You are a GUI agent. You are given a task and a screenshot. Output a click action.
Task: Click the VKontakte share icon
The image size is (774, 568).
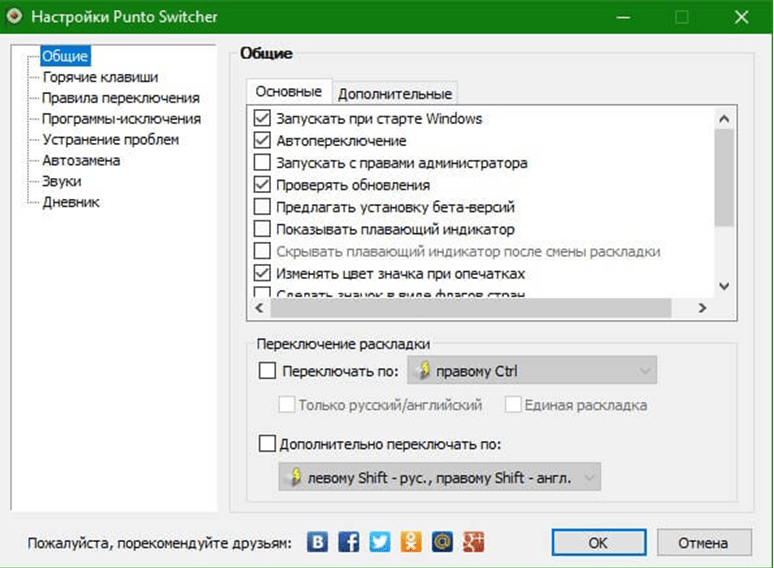(x=318, y=542)
